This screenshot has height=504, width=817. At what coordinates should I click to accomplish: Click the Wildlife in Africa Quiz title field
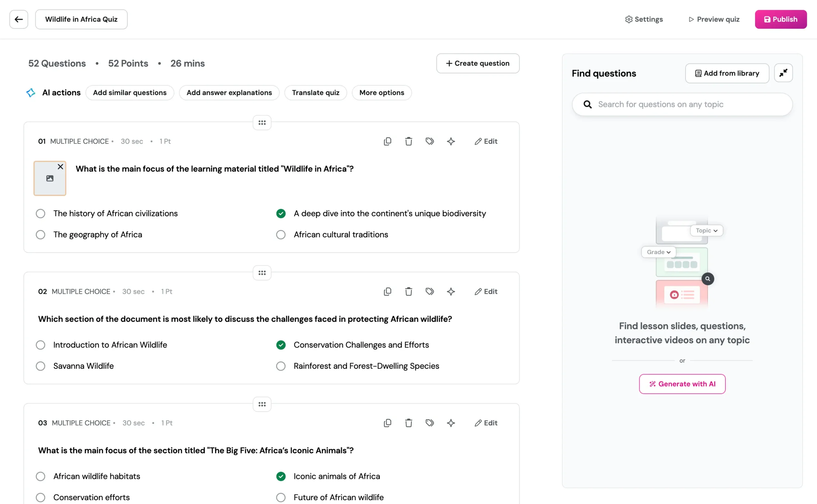pos(81,19)
